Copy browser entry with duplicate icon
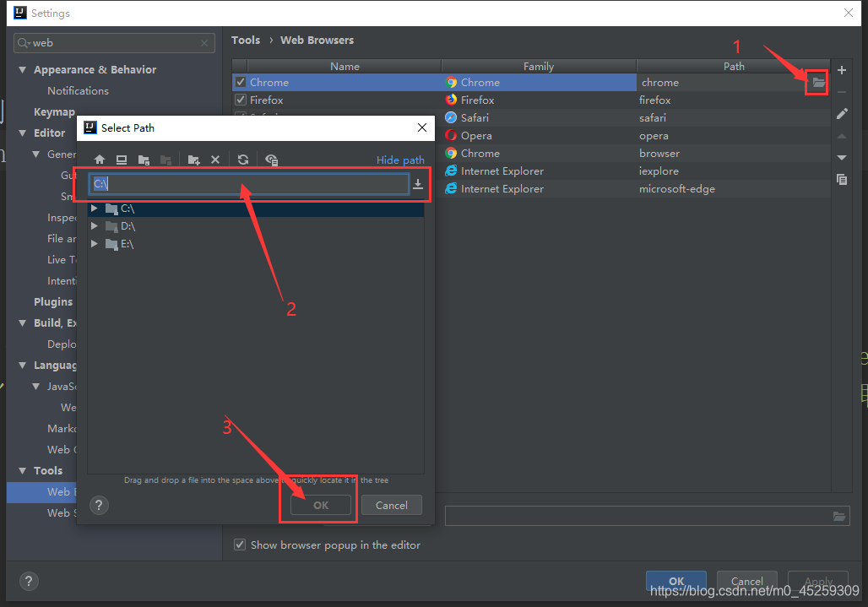The height and width of the screenshot is (607, 868). (x=842, y=179)
